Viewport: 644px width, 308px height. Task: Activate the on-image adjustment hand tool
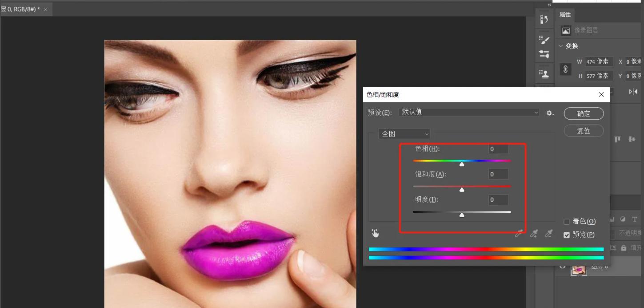[x=375, y=233]
